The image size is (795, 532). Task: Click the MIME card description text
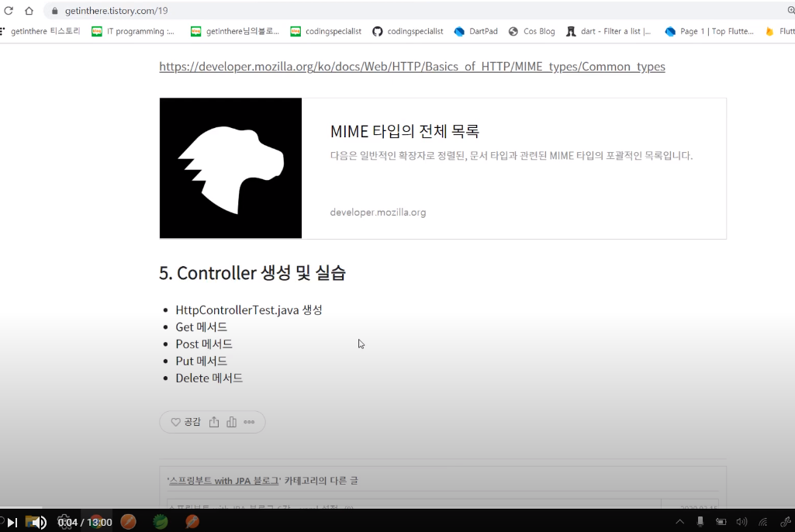511,156
